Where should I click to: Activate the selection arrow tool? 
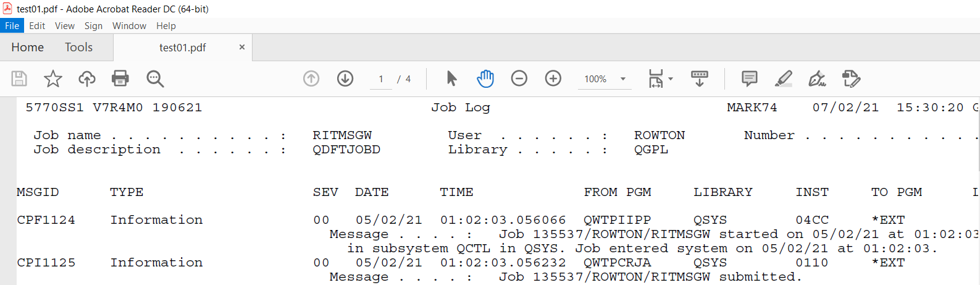pyautogui.click(x=451, y=79)
